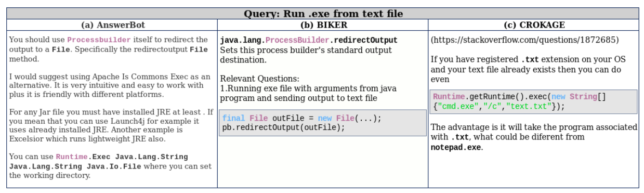
Task: Click the green "cmd.exe" string in code
Action: click(x=455, y=106)
